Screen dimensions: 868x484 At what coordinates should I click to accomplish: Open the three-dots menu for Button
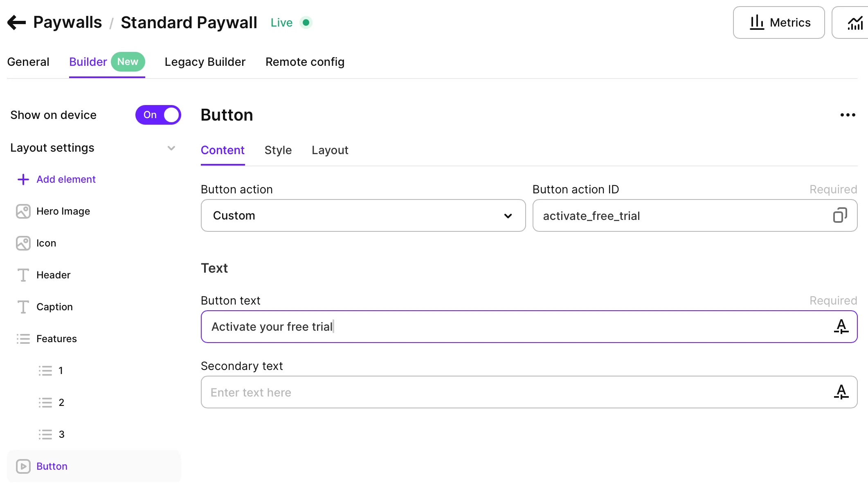pos(848,115)
